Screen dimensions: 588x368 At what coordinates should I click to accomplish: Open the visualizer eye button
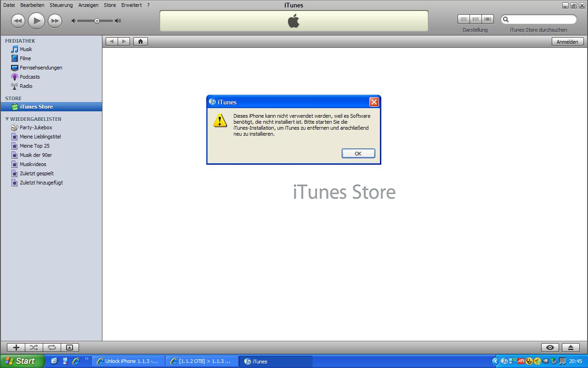point(550,348)
